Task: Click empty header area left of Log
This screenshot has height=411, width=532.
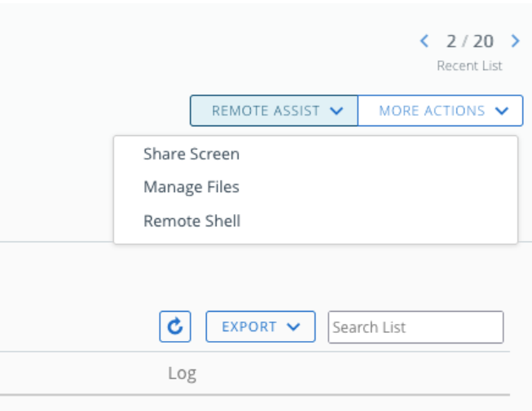Action: (x=73, y=374)
